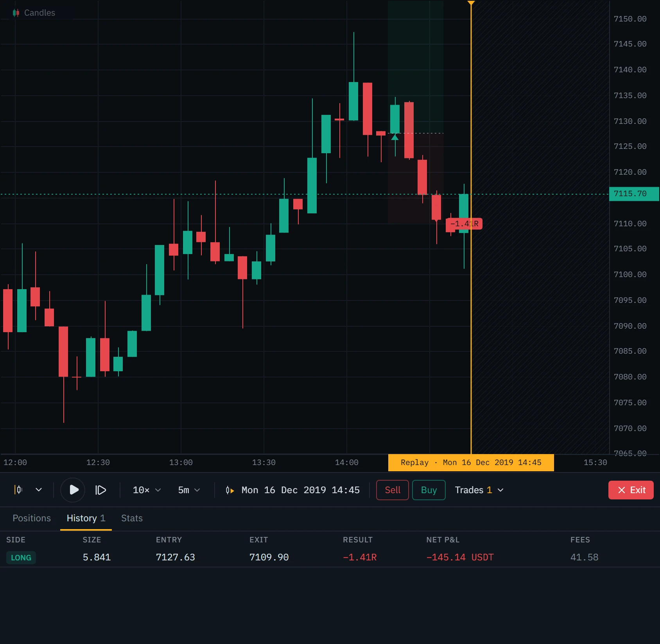This screenshot has height=644, width=660.
Task: Click the Mon 16 Dec 2019 14:45 date
Action: (x=300, y=490)
